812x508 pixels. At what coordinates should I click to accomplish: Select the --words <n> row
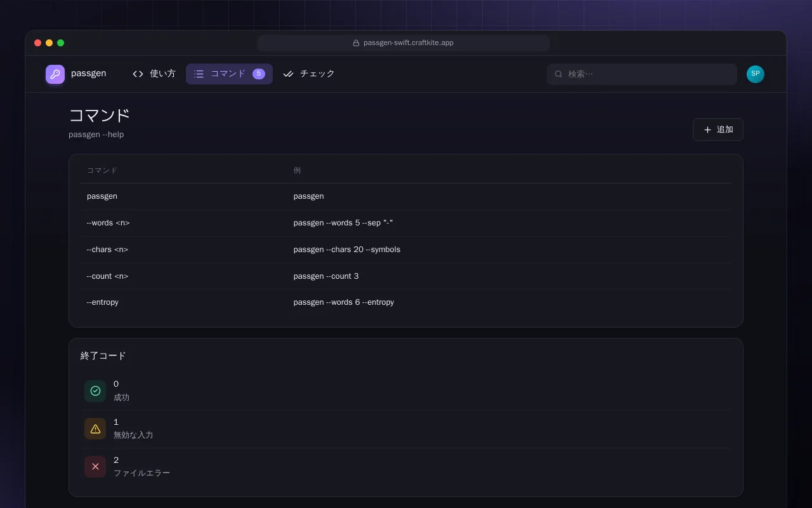[406, 223]
